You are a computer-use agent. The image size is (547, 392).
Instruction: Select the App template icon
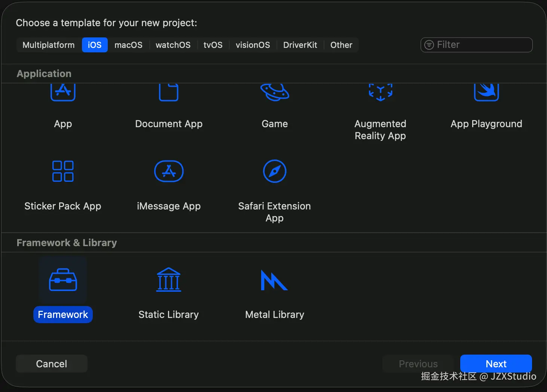click(63, 92)
